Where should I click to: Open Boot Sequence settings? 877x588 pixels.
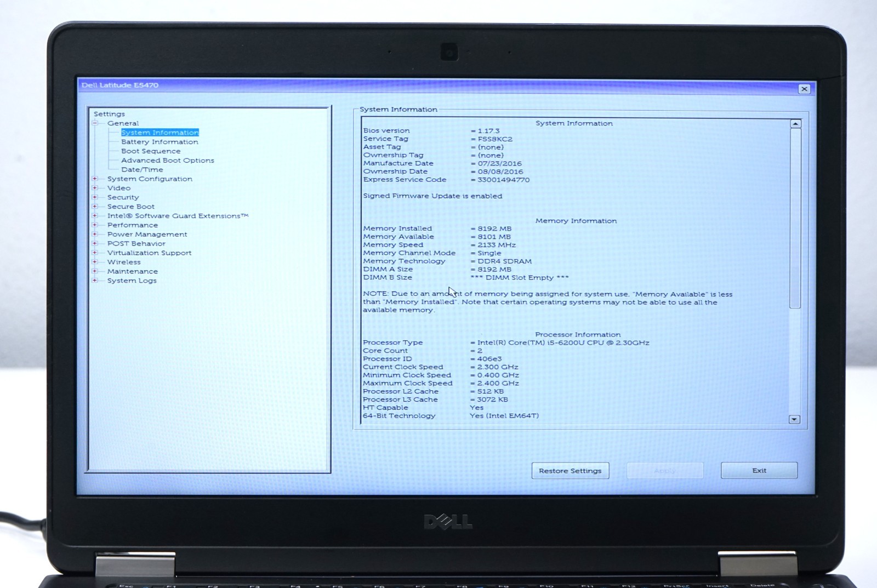151,151
